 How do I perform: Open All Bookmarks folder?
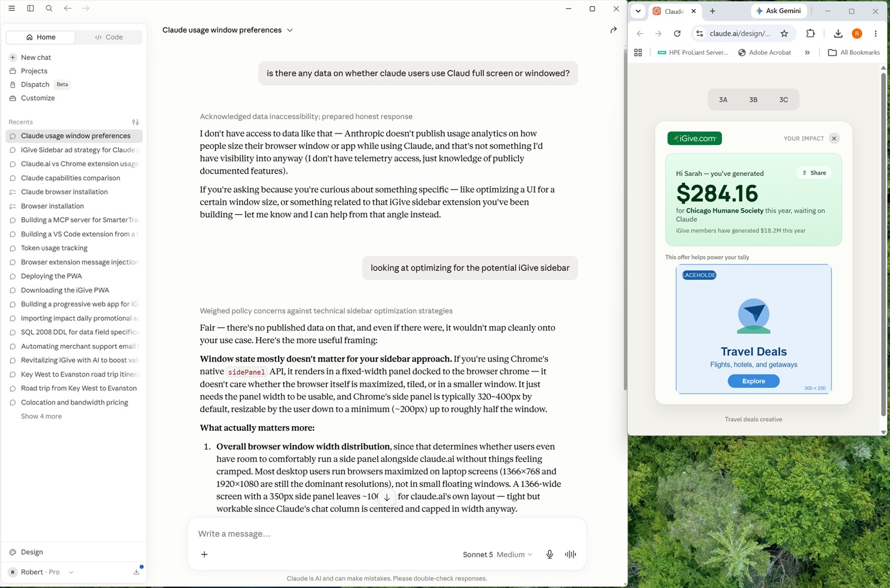pyautogui.click(x=854, y=52)
